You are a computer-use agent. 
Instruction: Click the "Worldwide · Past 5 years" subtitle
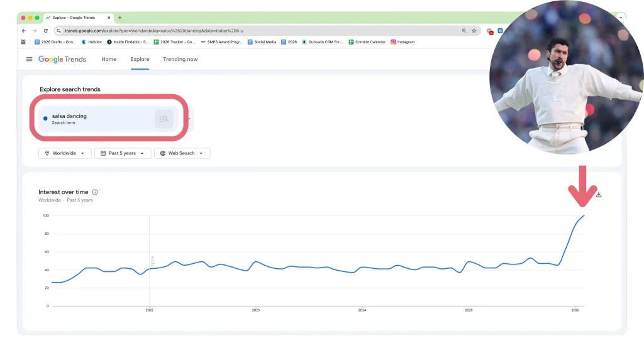pos(65,200)
